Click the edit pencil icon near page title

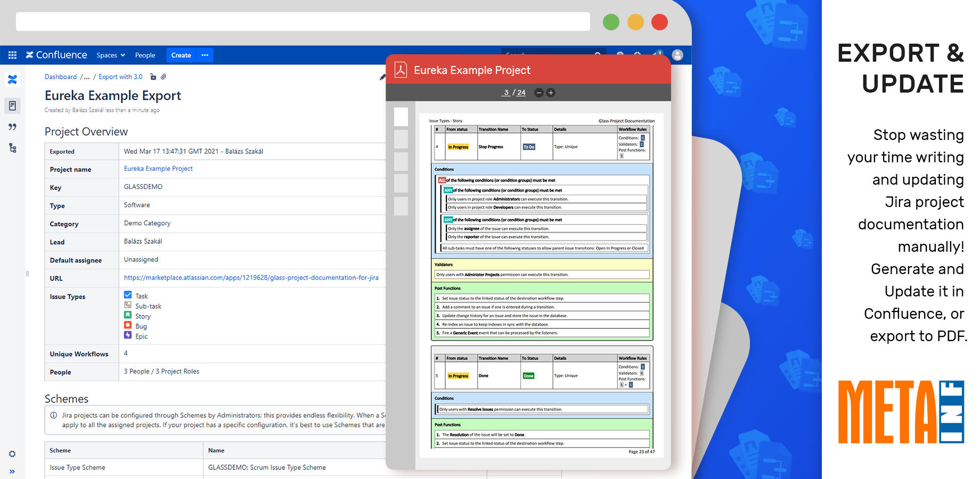tap(382, 77)
